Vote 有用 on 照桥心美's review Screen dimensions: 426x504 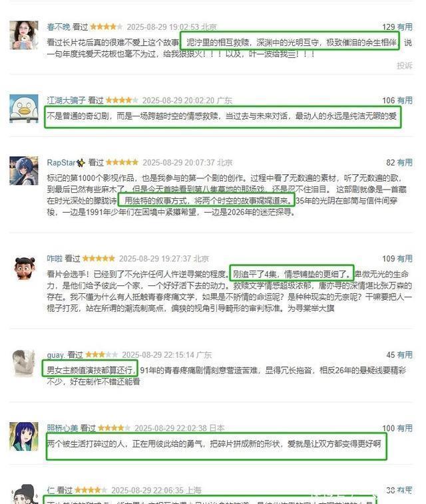405,428
